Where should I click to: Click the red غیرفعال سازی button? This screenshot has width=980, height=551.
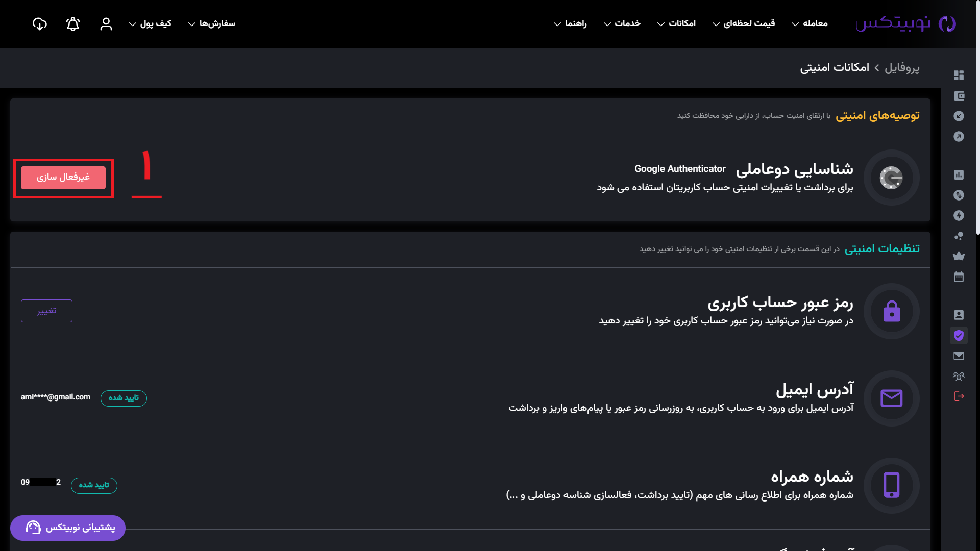(63, 178)
